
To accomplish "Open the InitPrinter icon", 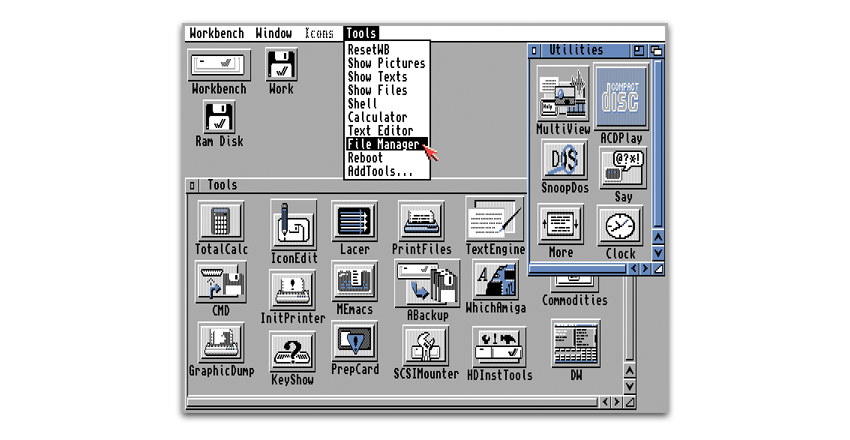I will pyautogui.click(x=293, y=290).
